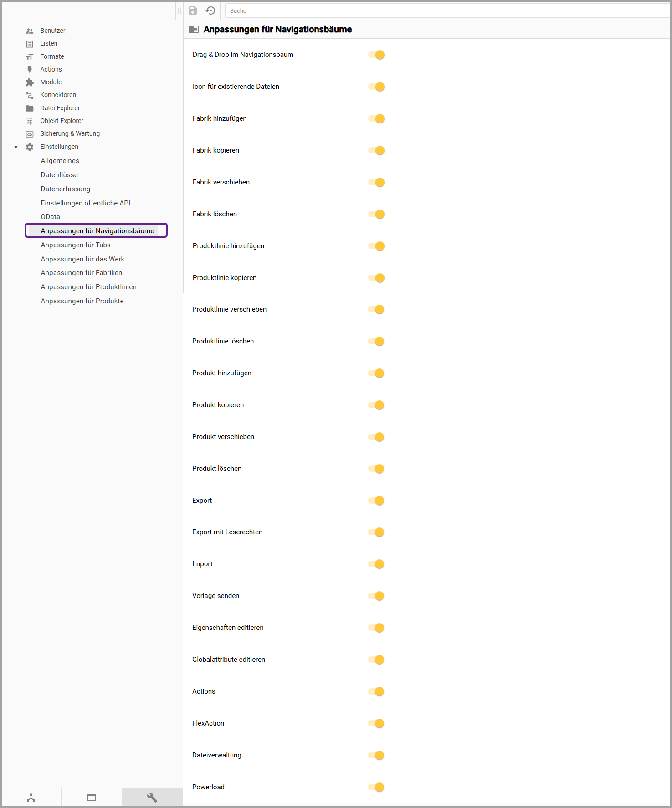Toggle off Fabrik löschen switch
The image size is (672, 808).
tap(377, 215)
